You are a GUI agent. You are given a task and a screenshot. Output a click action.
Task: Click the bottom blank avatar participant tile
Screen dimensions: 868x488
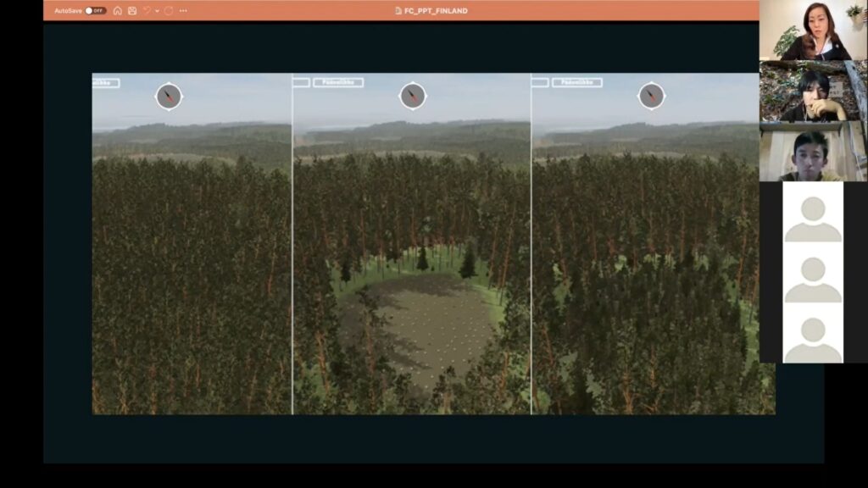pyautogui.click(x=813, y=333)
